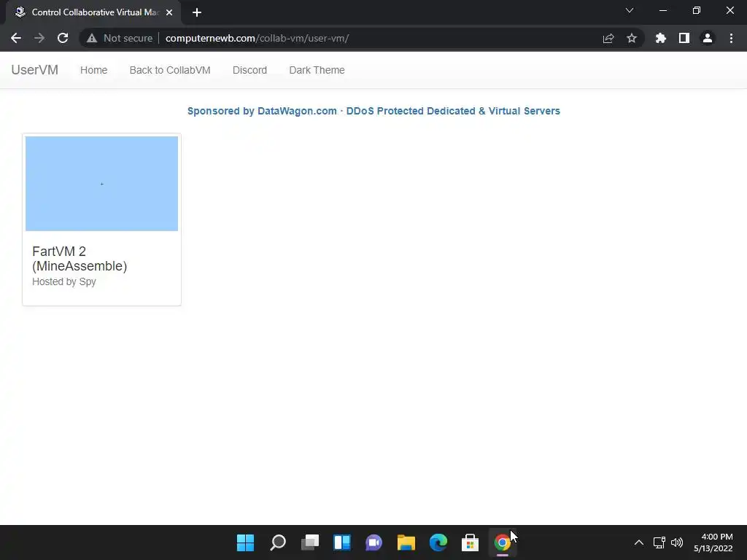
Task: Share this page icon in address bar
Action: click(x=608, y=38)
